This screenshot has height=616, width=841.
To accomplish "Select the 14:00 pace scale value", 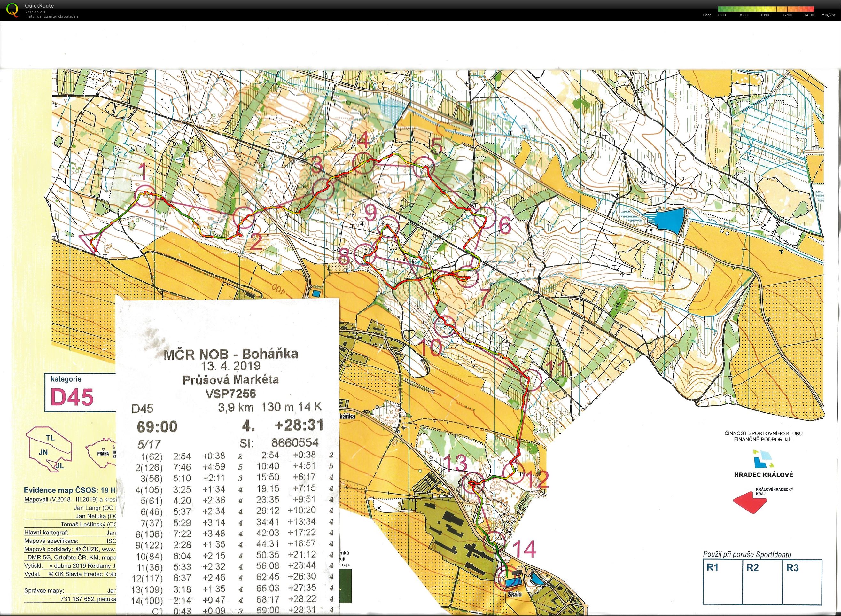I will tap(809, 15).
